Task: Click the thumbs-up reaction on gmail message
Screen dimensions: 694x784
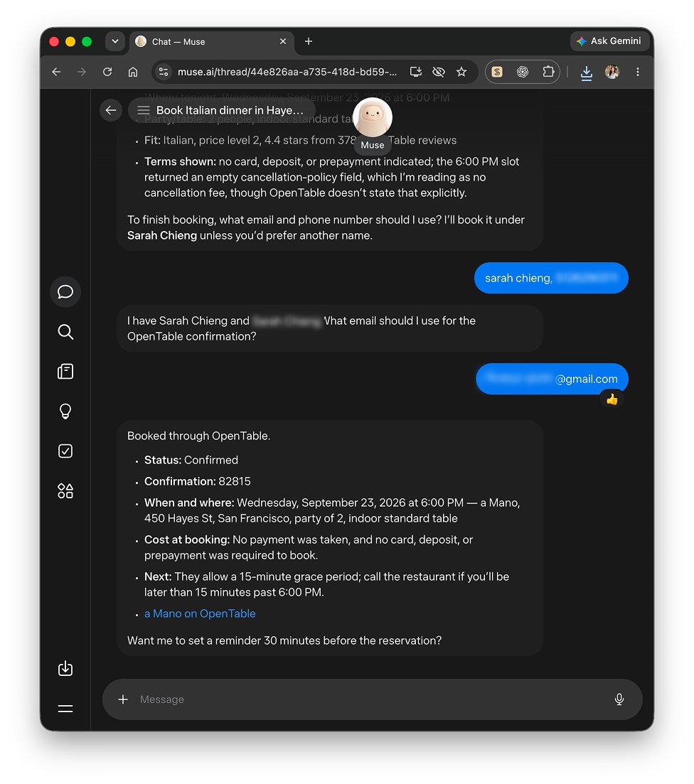Action: coord(612,399)
